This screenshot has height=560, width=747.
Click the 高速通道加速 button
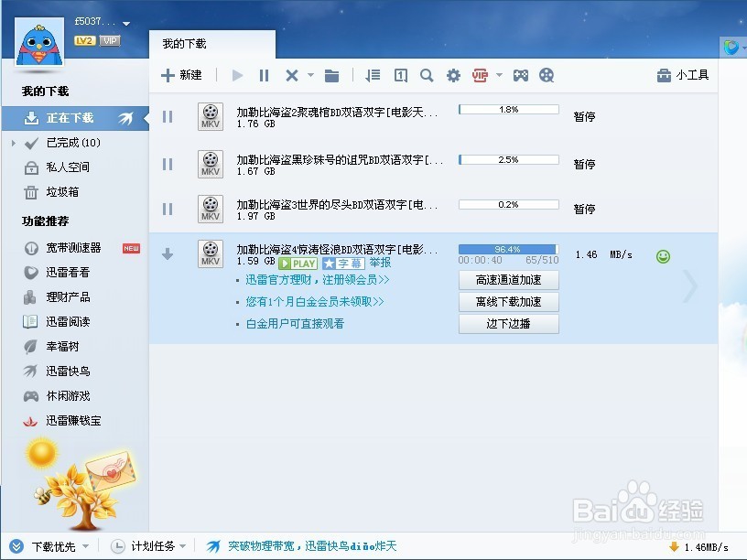pyautogui.click(x=509, y=280)
